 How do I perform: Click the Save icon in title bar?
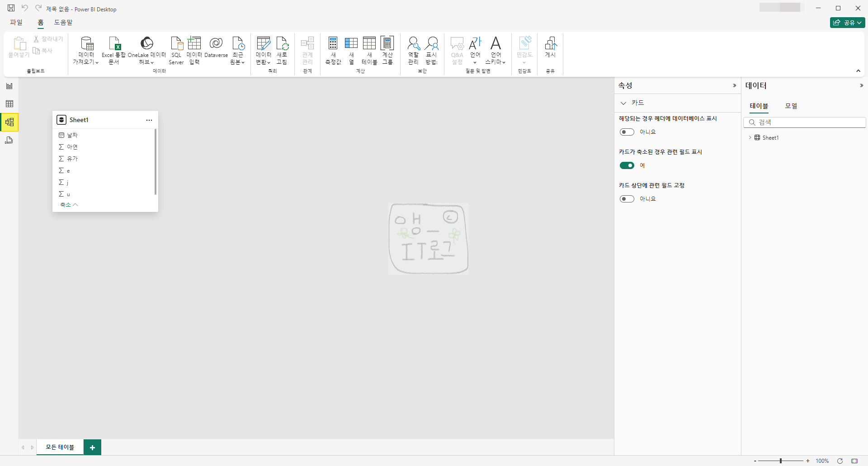[x=11, y=8]
